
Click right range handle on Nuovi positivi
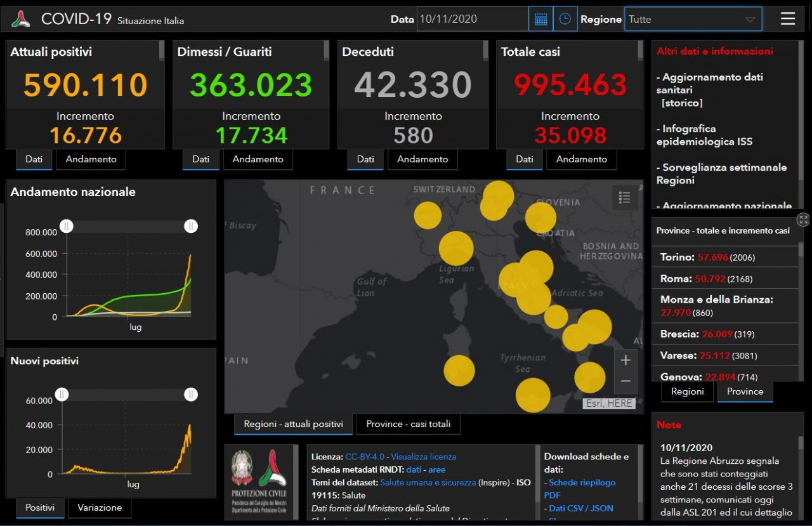click(x=191, y=395)
